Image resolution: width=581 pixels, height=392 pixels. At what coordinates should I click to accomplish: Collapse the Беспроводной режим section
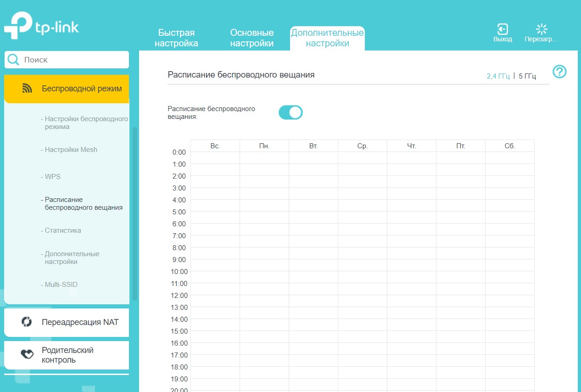pos(82,89)
